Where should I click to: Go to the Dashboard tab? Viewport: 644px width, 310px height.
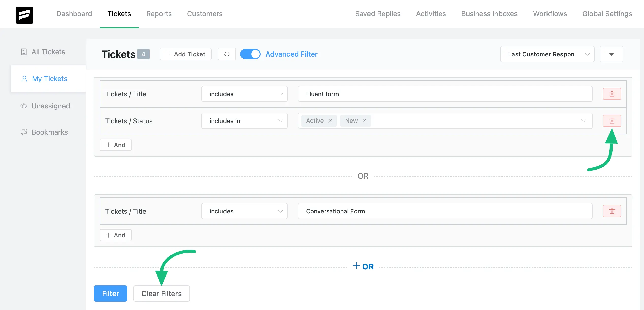tap(74, 14)
